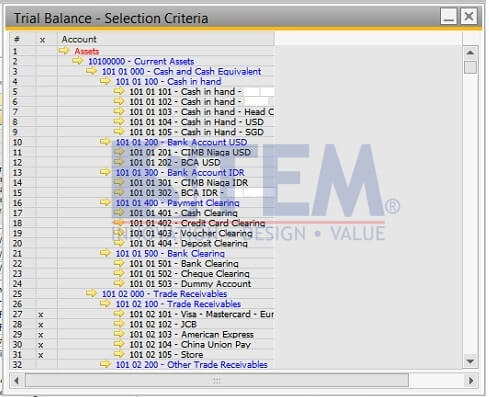Select 101 01 000 - Cash and Cash Equivalent
Screen dimensions: 489x397
coord(181,71)
